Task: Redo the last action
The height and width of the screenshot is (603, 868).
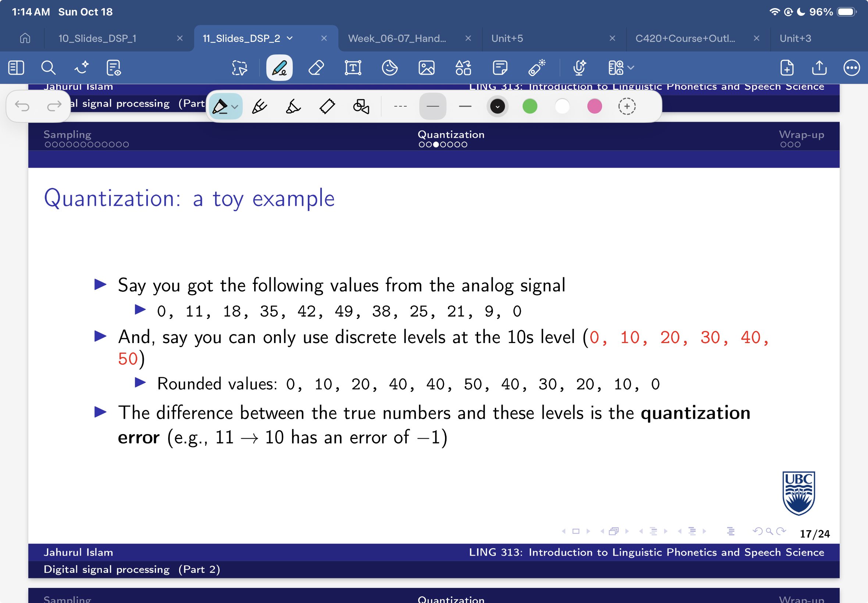Action: click(x=54, y=106)
